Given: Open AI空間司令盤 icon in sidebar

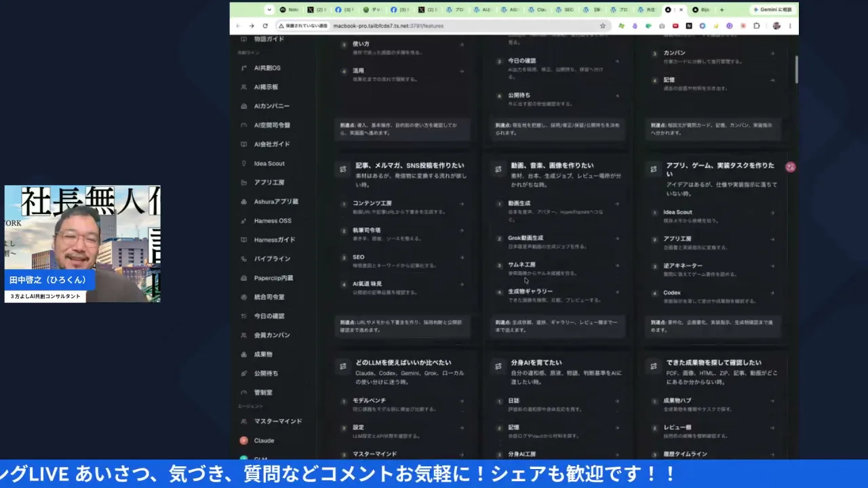Looking at the screenshot, I should (244, 125).
